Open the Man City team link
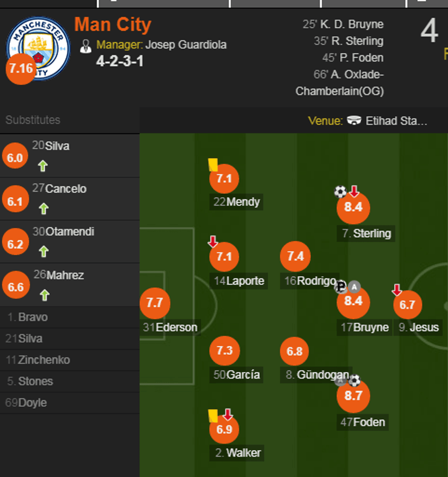 112,25
